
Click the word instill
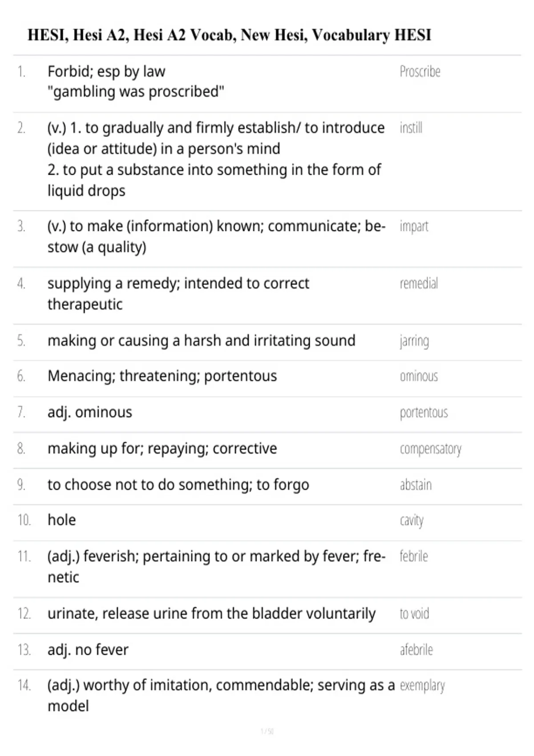pos(411,128)
